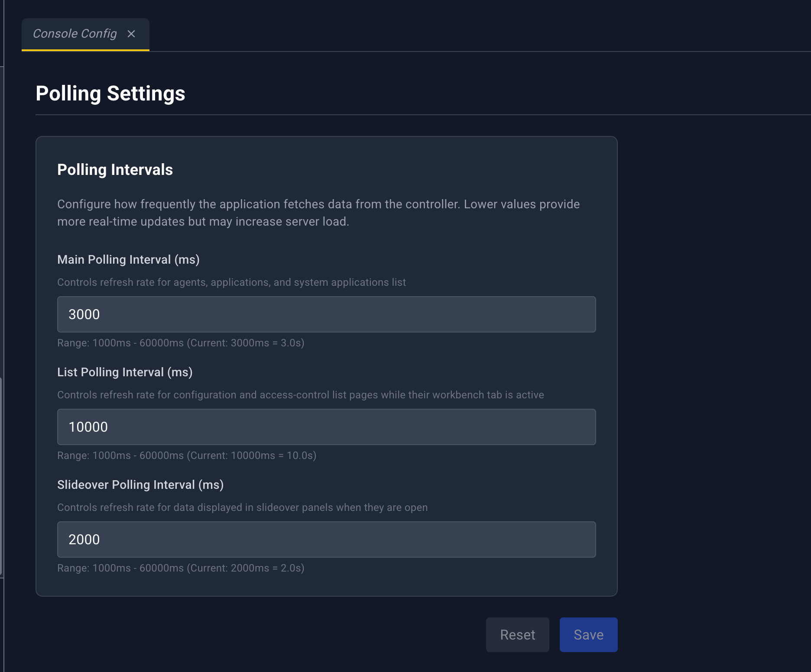Click the range text showing Current: 10000ms
The height and width of the screenshot is (672, 811).
tap(187, 456)
